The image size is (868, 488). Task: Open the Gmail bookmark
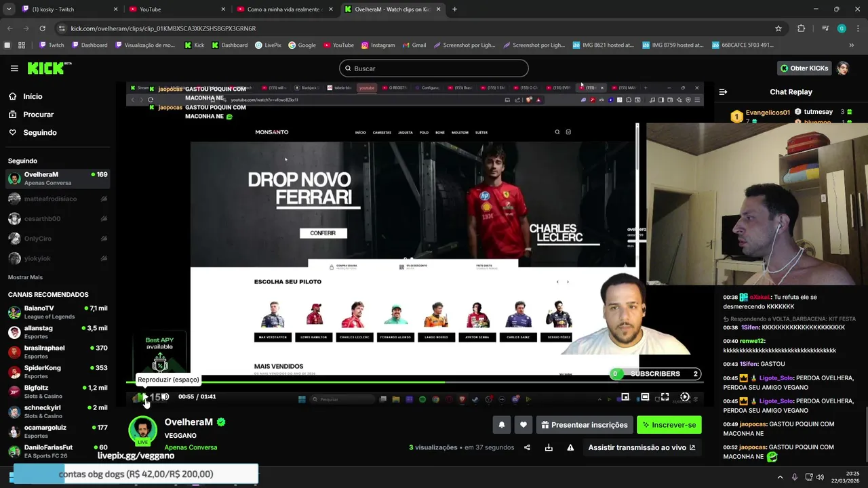pyautogui.click(x=414, y=45)
